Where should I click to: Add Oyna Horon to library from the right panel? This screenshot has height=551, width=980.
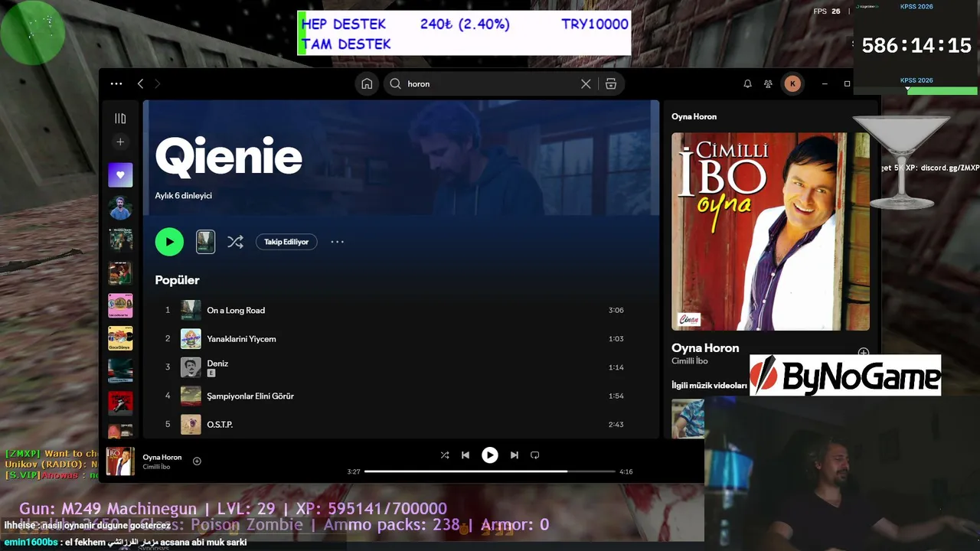click(x=863, y=353)
